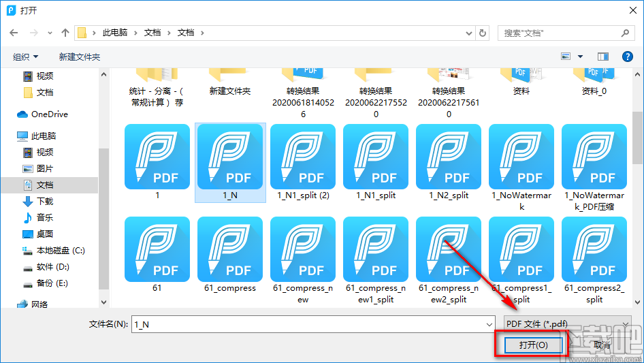This screenshot has height=363, width=644.
Task: Select 61_compress1_split PDF file
Action: [521, 261]
